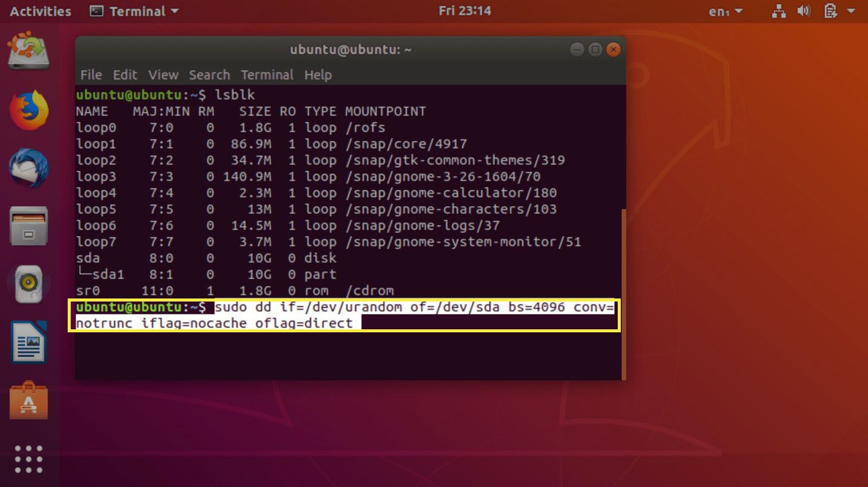The width and height of the screenshot is (868, 487).
Task: Show Applications grid icon
Action: [x=28, y=459]
